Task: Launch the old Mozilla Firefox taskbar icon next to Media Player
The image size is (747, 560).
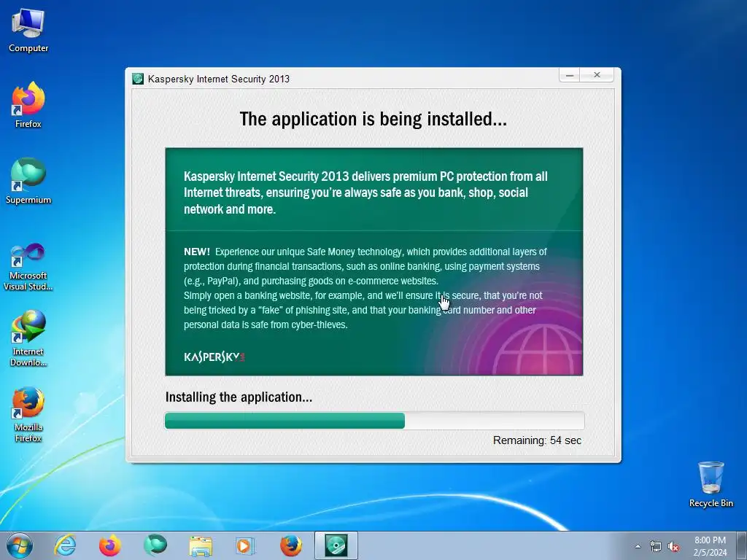Action: pos(290,545)
